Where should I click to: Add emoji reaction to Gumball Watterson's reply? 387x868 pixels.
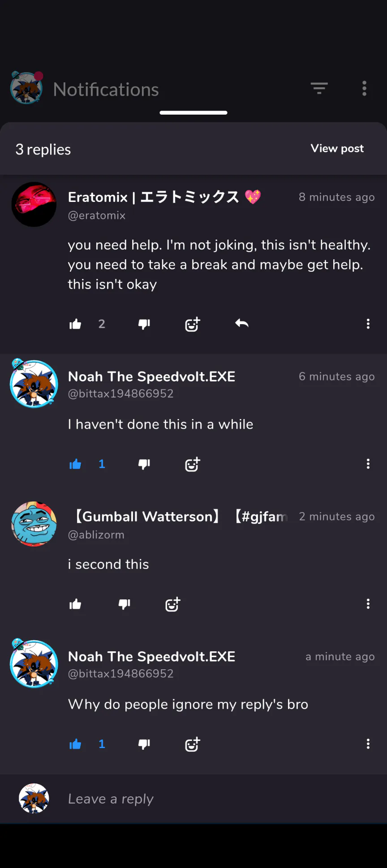pyautogui.click(x=173, y=604)
